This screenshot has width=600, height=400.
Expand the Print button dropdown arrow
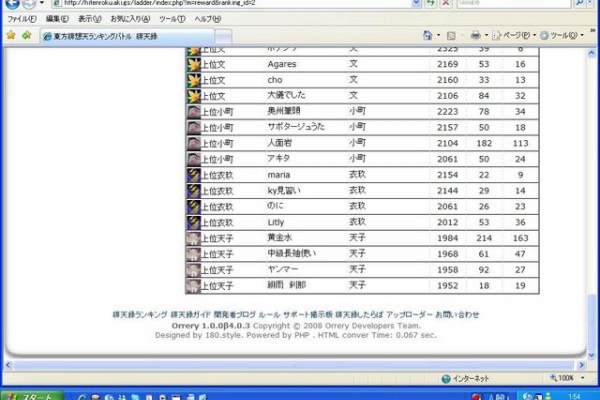[486, 35]
